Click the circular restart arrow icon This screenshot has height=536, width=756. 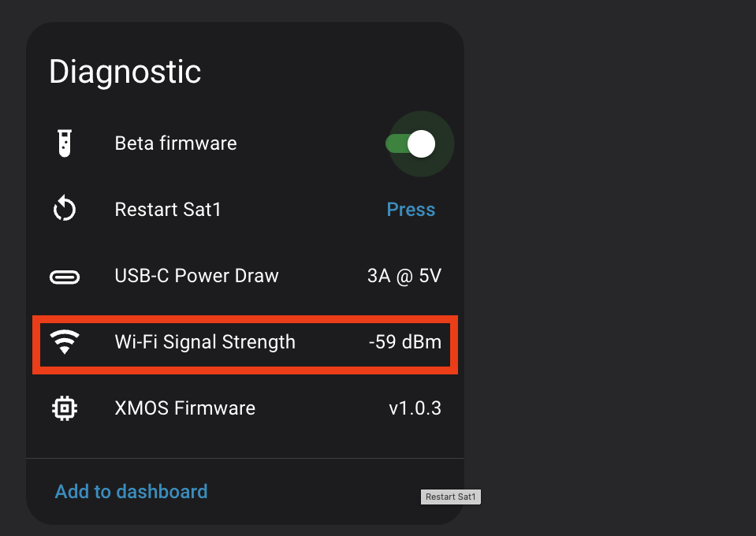(65, 210)
